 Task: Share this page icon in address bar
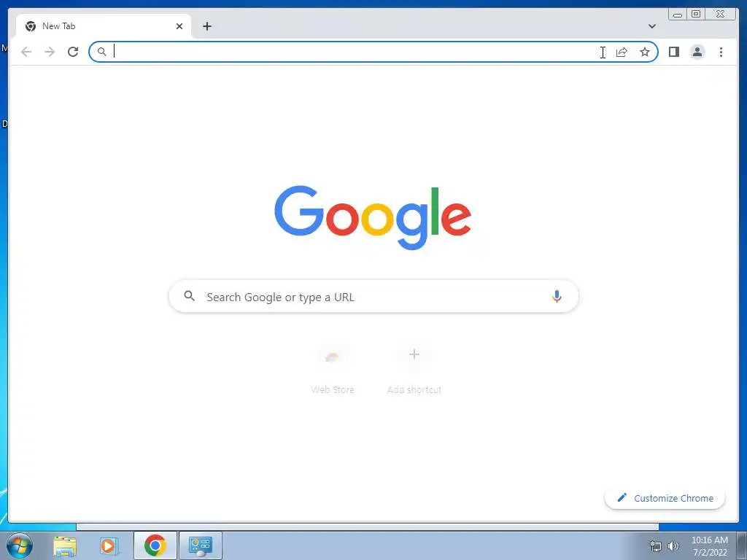tap(622, 52)
